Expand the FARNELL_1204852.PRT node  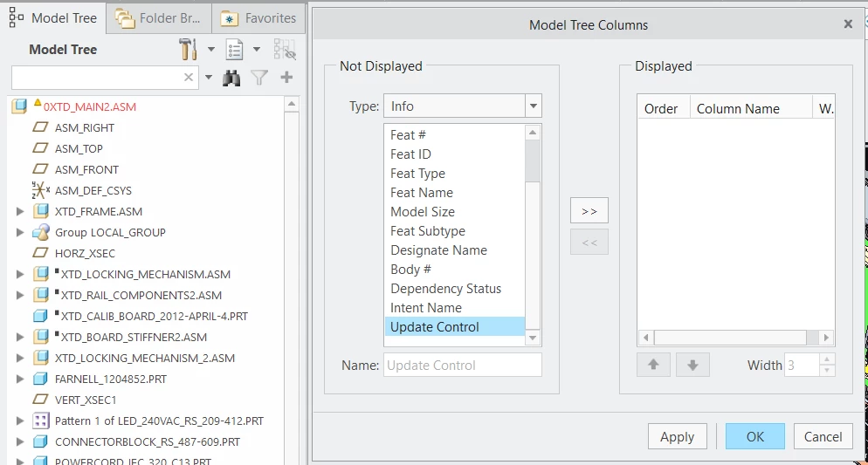[x=20, y=379]
